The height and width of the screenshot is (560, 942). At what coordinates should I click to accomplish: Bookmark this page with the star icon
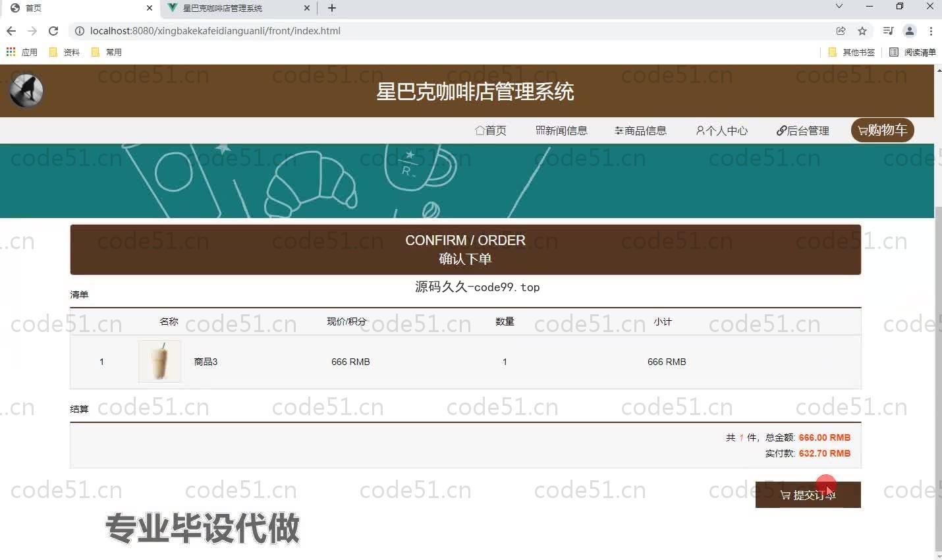pos(862,31)
